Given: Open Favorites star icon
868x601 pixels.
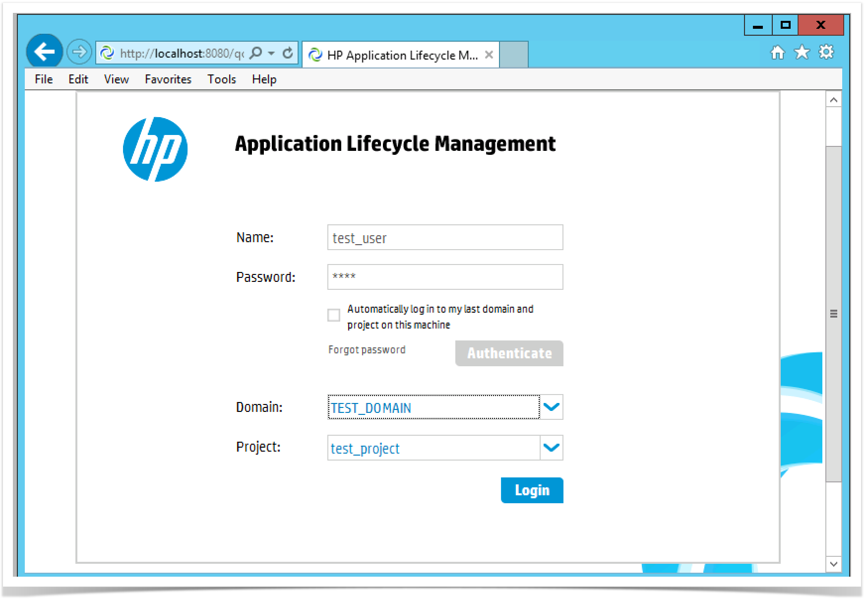Looking at the screenshot, I should pyautogui.click(x=802, y=52).
